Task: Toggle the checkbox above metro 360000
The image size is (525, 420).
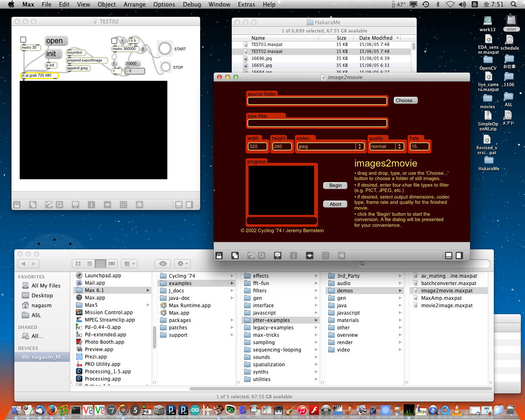Action: tap(114, 41)
